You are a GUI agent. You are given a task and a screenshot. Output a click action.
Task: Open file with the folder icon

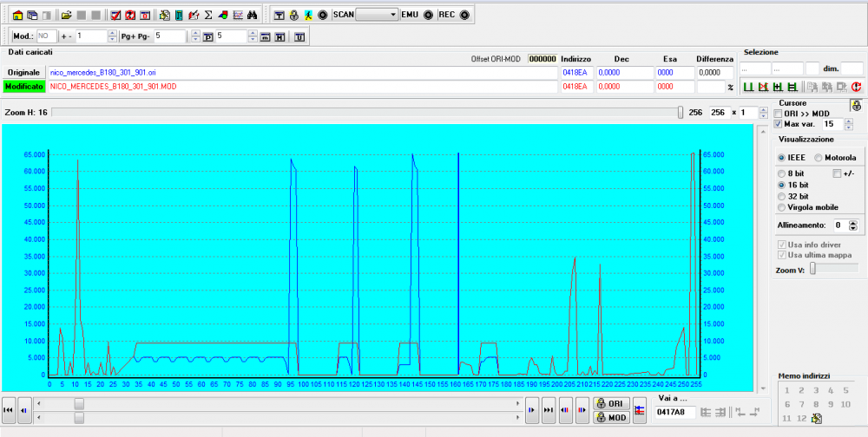(66, 16)
